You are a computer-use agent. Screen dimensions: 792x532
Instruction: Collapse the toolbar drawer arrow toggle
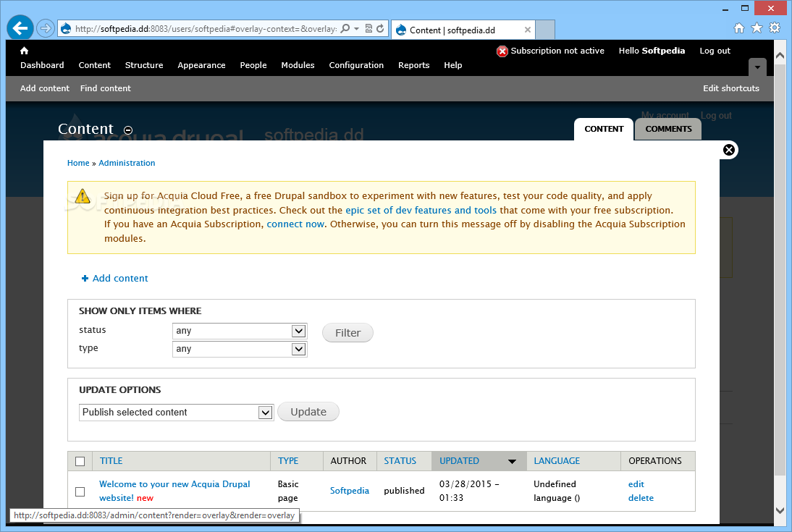pos(757,67)
